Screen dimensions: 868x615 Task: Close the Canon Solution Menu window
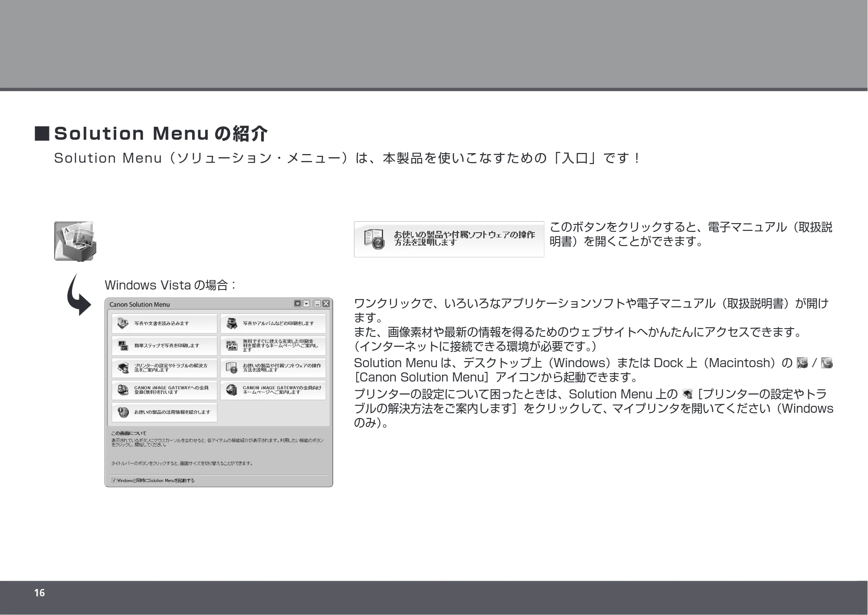326,304
